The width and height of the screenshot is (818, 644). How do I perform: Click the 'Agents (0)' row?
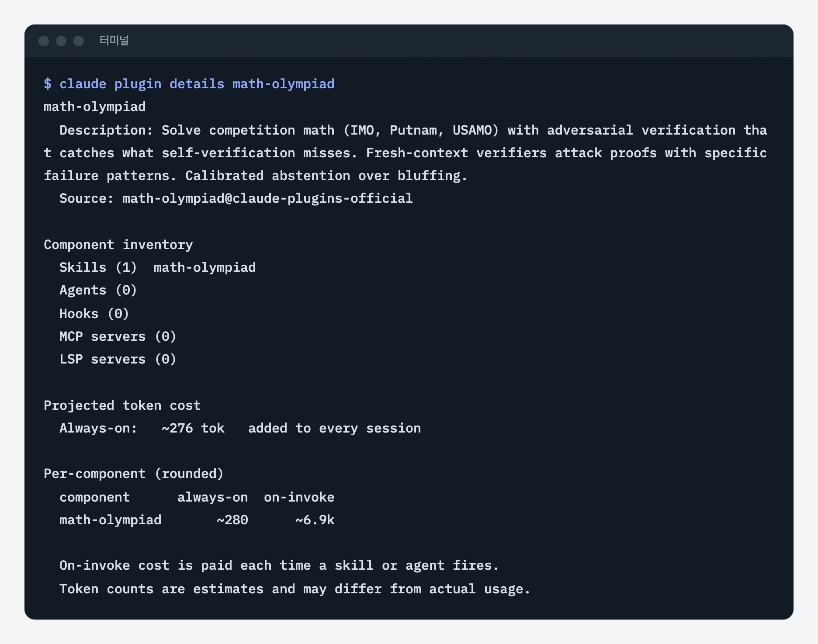[x=98, y=290]
